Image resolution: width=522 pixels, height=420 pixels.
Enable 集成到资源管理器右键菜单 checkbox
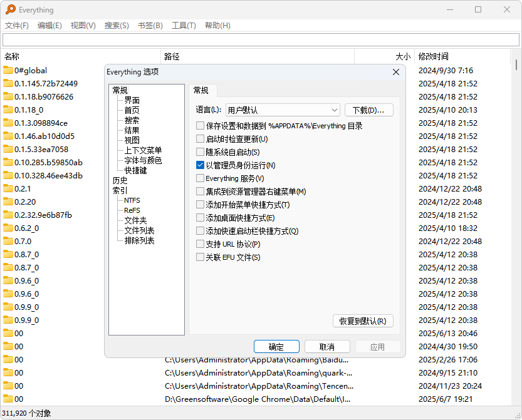coord(200,191)
